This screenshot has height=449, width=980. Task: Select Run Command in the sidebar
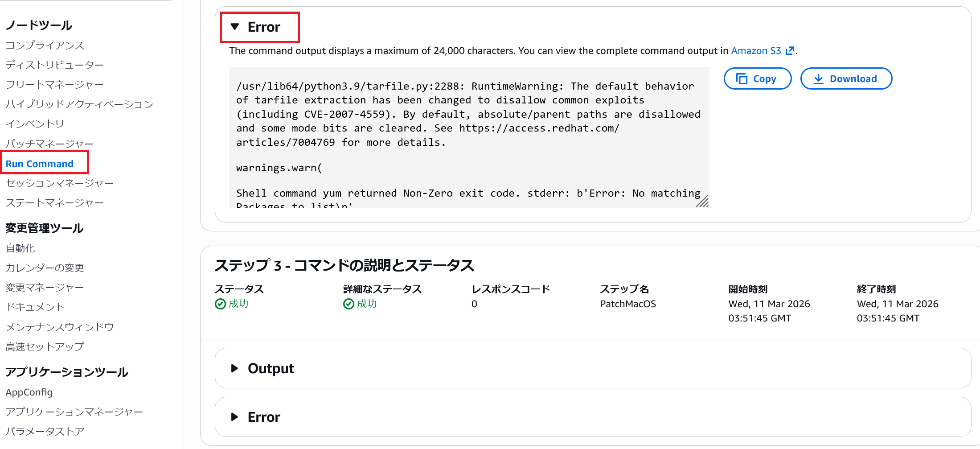(x=40, y=164)
